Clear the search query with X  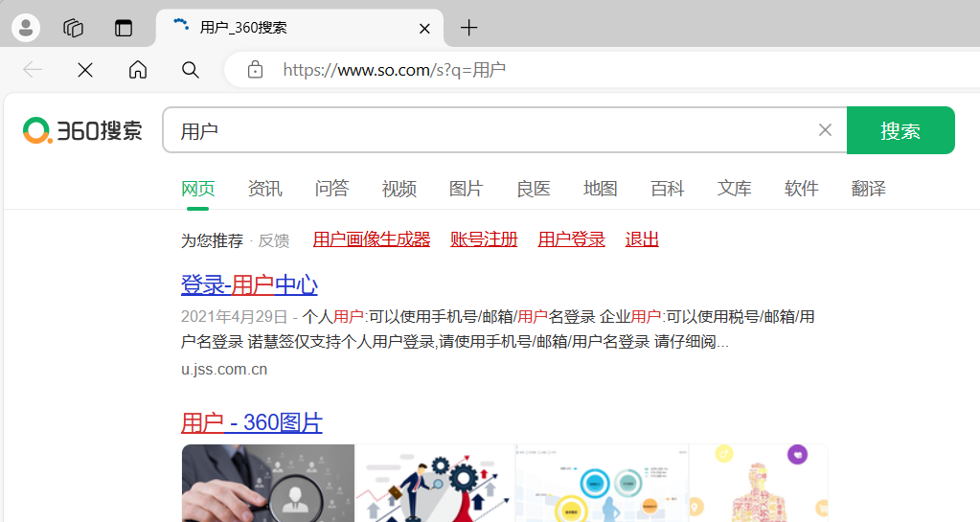pyautogui.click(x=825, y=130)
